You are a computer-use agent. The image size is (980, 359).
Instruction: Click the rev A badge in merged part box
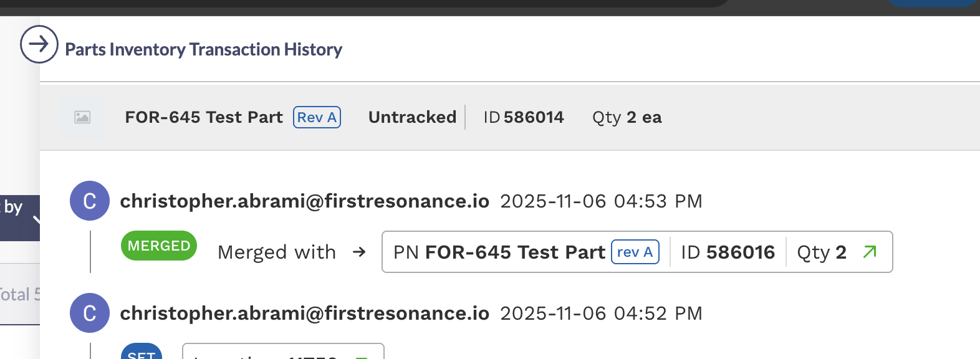point(635,252)
